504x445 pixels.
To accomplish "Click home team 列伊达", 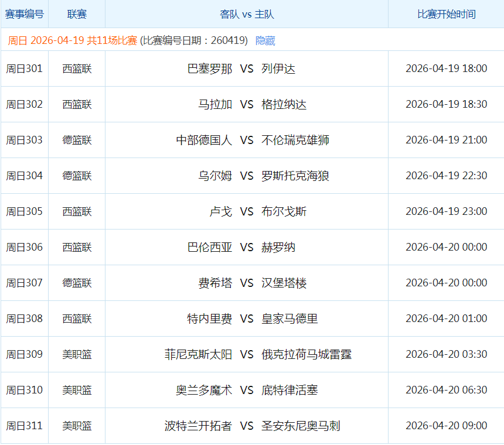I will [278, 69].
